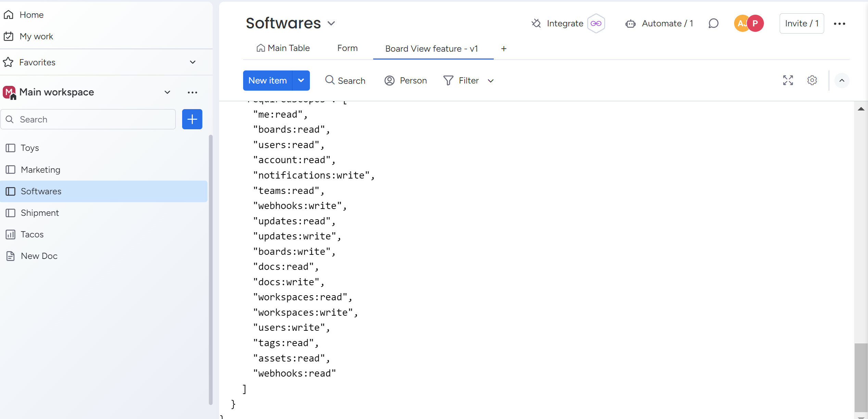Click the sidebar vertical scrollbar
Viewport: 868px width, 419px height.
click(x=211, y=270)
